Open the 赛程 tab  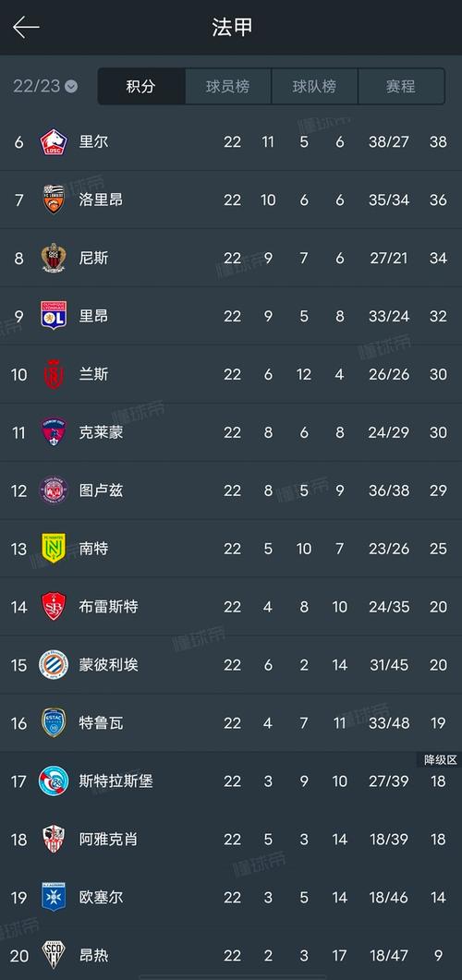click(x=401, y=86)
